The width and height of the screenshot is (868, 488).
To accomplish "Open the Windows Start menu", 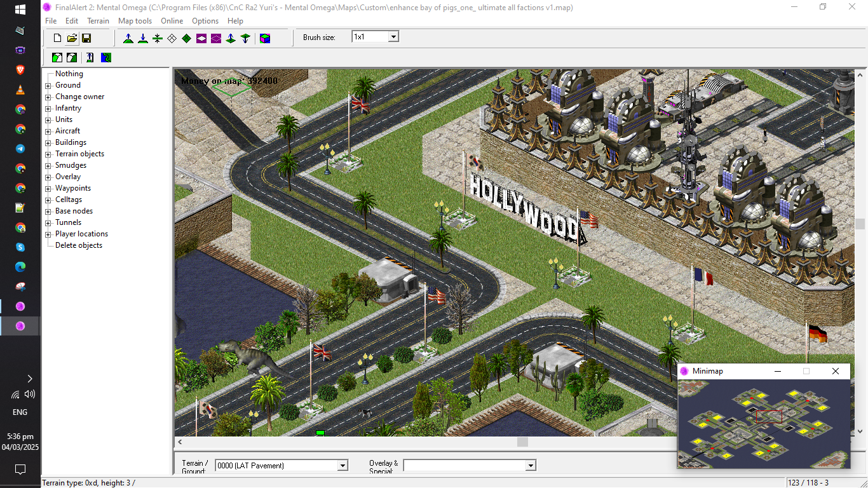I will coord(20,10).
